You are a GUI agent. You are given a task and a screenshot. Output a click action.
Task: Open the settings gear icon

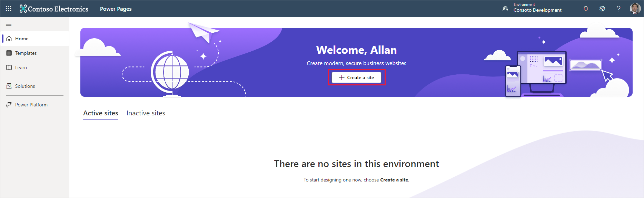(602, 9)
